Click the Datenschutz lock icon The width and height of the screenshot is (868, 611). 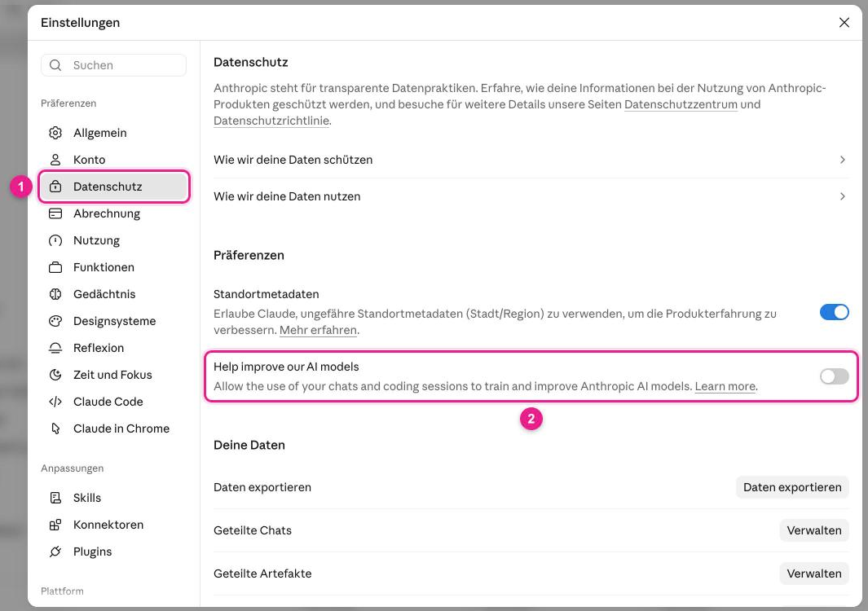click(x=55, y=187)
